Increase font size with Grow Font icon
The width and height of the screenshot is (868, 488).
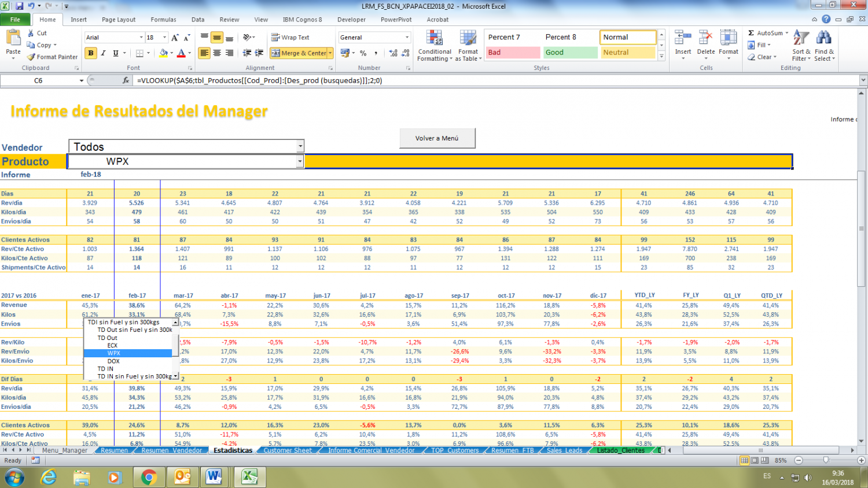pyautogui.click(x=175, y=38)
